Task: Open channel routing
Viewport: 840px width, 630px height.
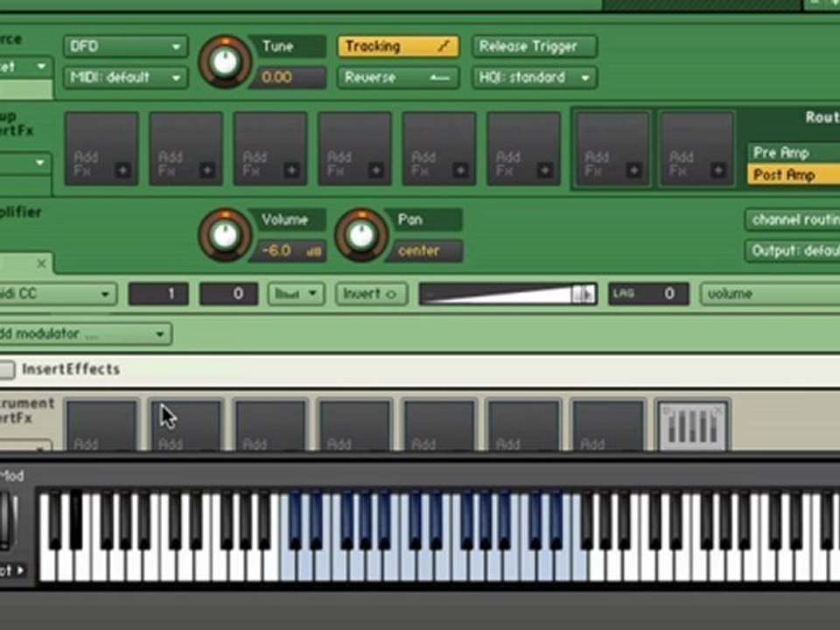Action: [793, 220]
